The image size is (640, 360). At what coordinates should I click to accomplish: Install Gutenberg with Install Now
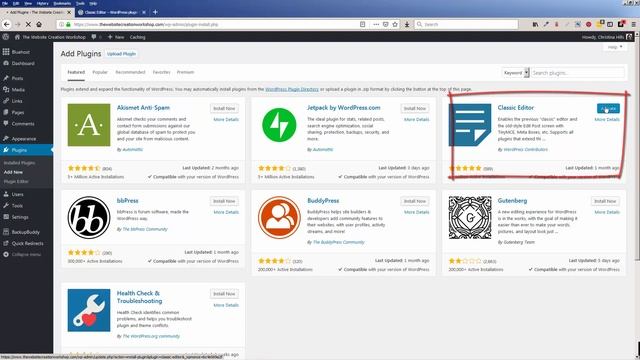click(x=605, y=201)
